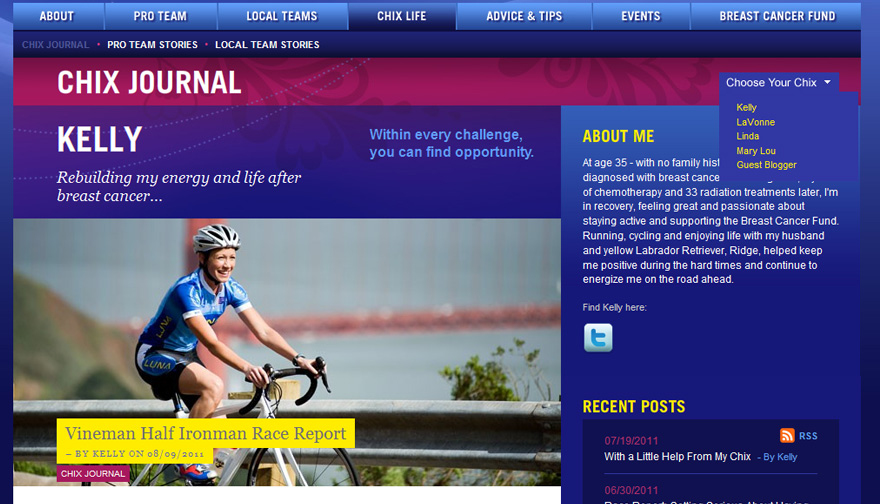The height and width of the screenshot is (504, 880).
Task: Open the Local Teams navigation item
Action: (282, 16)
